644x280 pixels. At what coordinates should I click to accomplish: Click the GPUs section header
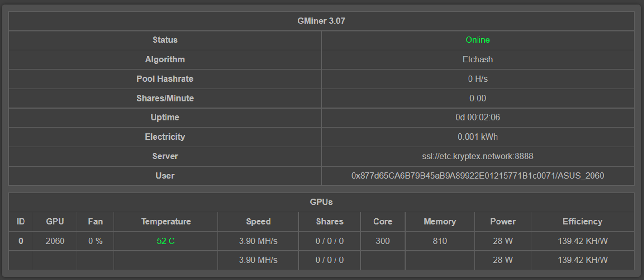point(321,202)
